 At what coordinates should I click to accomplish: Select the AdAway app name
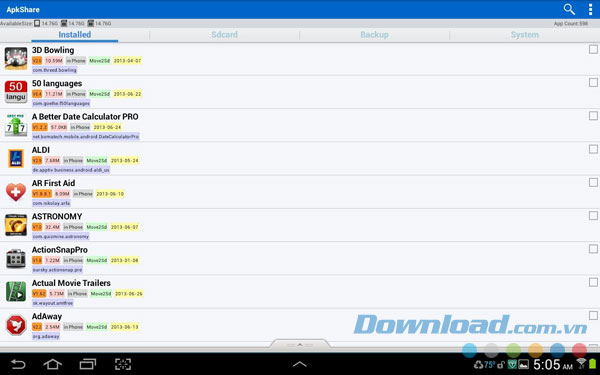[47, 316]
